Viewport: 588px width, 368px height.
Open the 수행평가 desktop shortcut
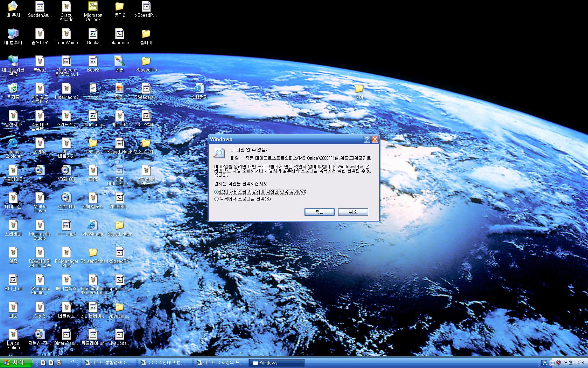click(x=199, y=91)
